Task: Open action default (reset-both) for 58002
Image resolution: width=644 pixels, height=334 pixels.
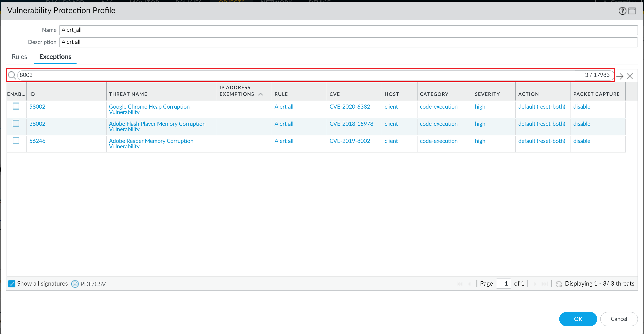Action: [541, 107]
